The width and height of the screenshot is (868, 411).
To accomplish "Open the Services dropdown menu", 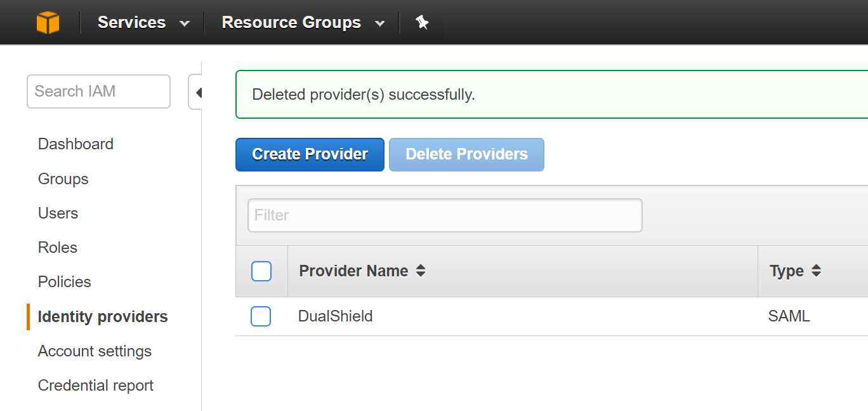I will pyautogui.click(x=143, y=23).
